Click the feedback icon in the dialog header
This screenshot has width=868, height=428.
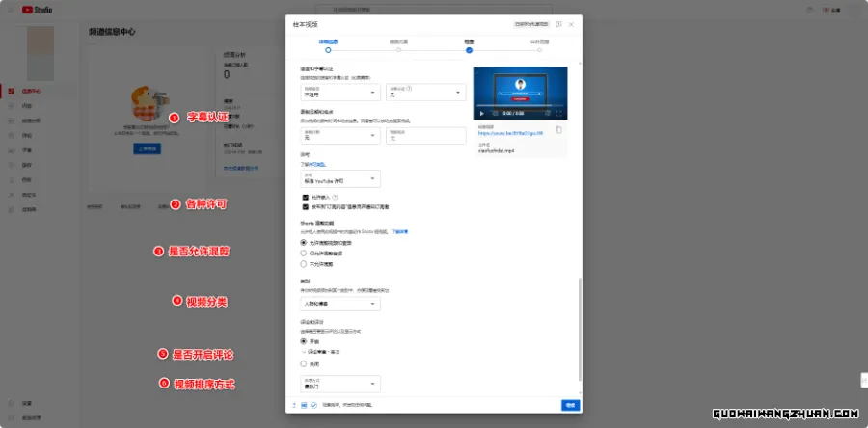coord(559,24)
